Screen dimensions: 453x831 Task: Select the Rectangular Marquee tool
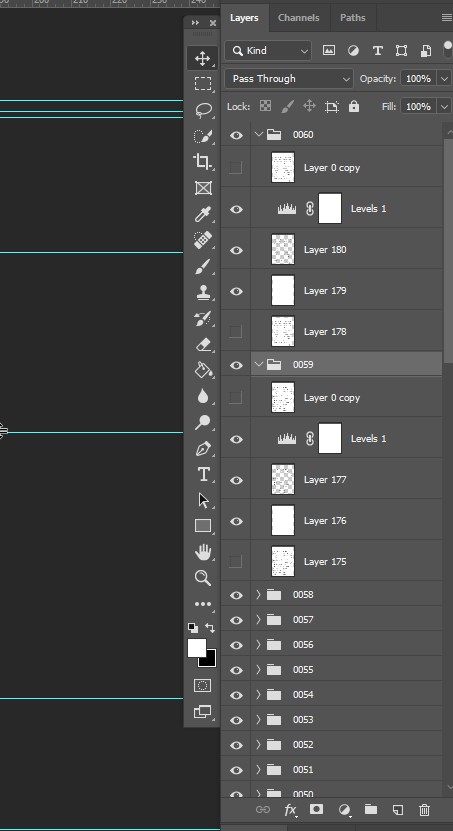pyautogui.click(x=202, y=83)
